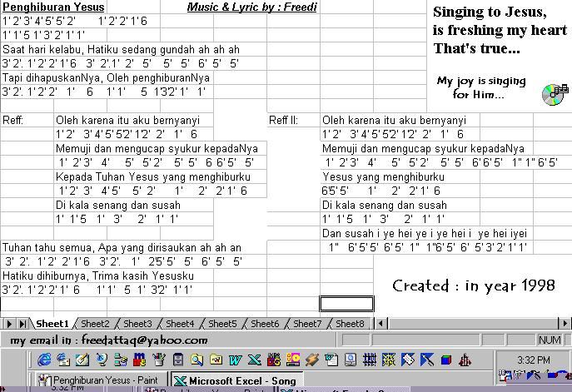Image resolution: width=572 pixels, height=392 pixels.
Task: Click the 3D cube quick launch icon
Action: pyautogui.click(x=445, y=360)
